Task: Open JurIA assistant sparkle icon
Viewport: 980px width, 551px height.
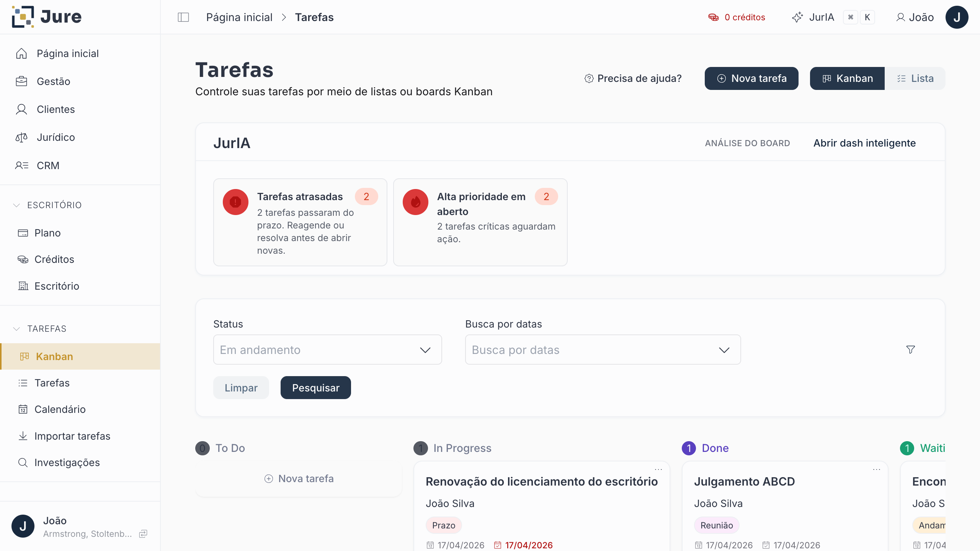Action: click(x=797, y=17)
